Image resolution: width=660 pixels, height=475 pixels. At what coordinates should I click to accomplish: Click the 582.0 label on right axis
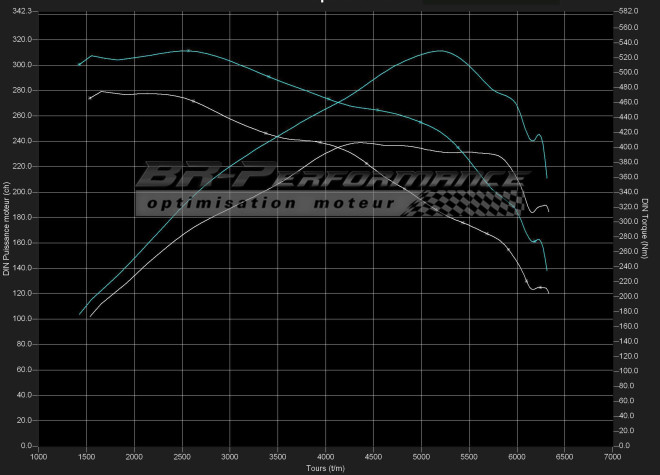click(x=629, y=11)
